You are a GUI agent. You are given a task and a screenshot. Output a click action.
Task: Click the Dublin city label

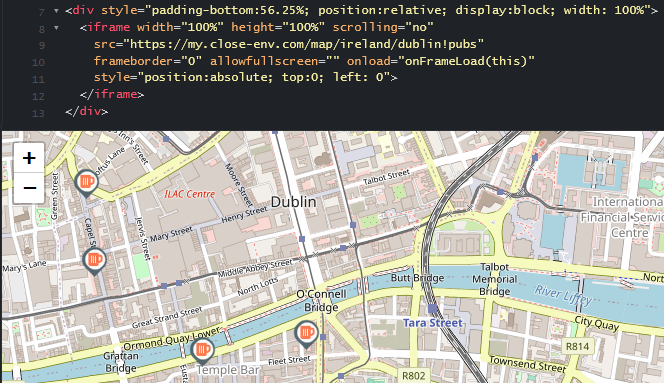(x=293, y=202)
